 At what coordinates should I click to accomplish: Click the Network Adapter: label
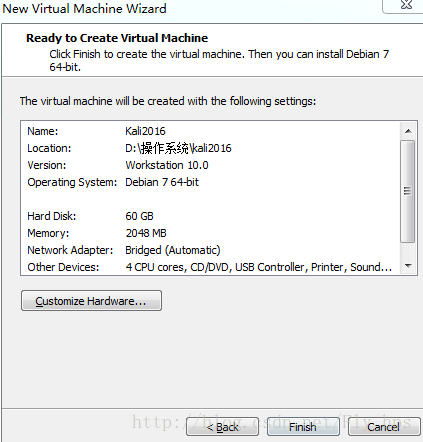(70, 250)
